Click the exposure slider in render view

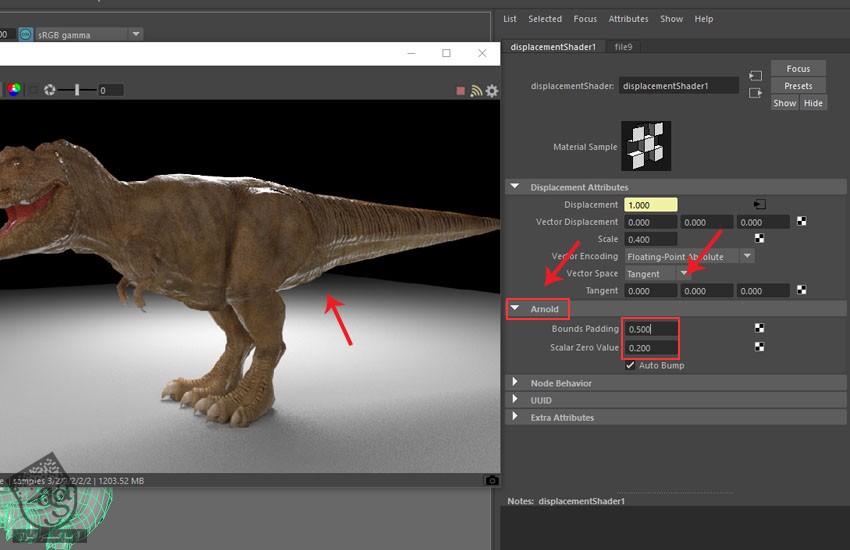tap(77, 90)
